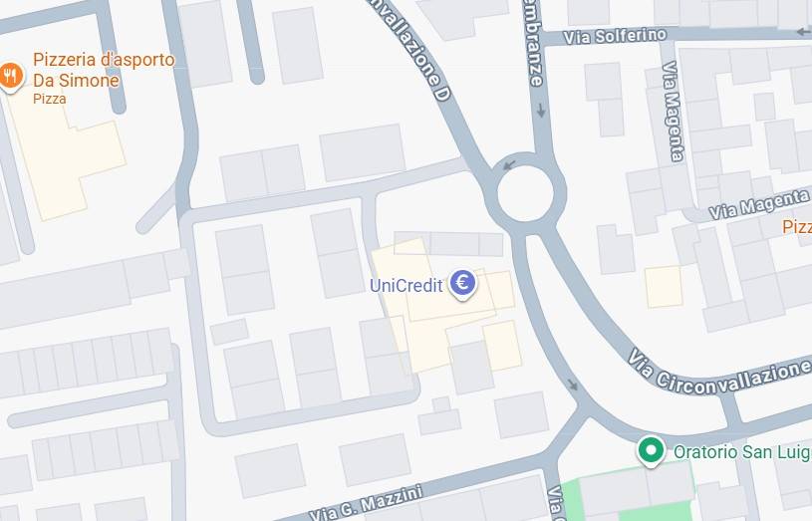Open the UniCredit place label
Image resolution: width=812 pixels, height=521 pixels.
406,285
